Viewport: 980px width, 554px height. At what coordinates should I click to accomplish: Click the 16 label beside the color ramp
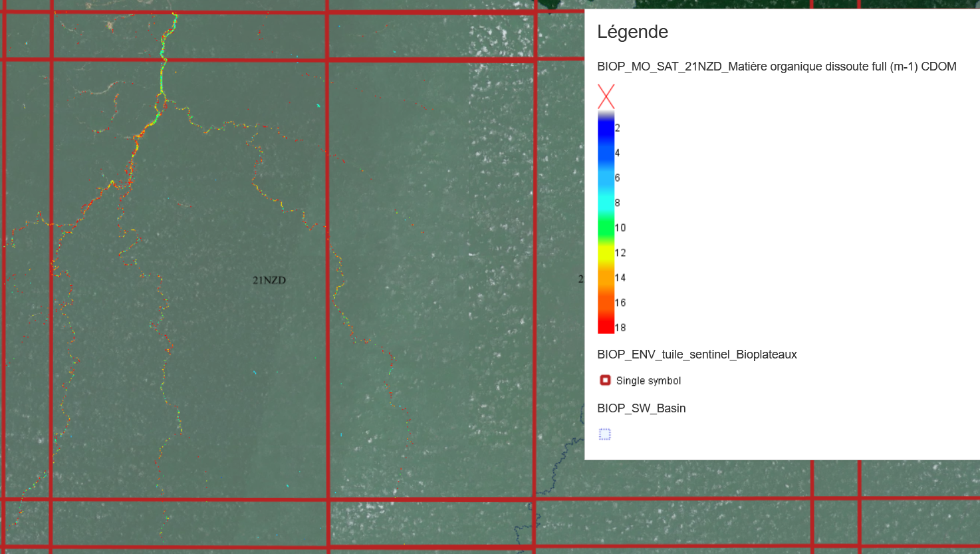click(620, 303)
